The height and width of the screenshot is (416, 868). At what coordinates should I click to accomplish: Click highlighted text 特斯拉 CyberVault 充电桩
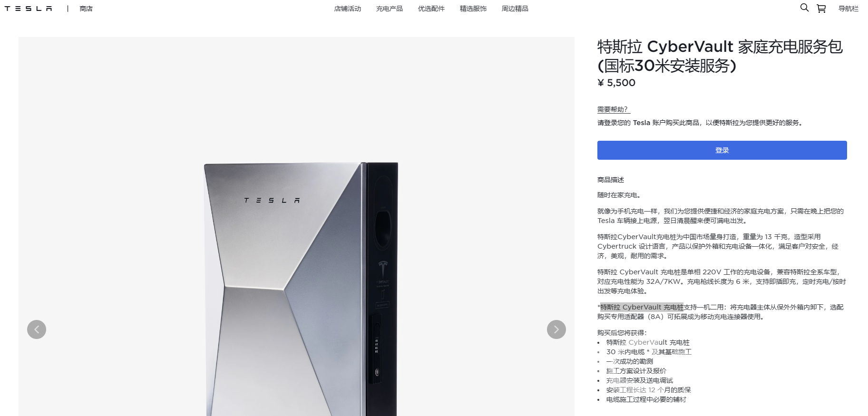(642, 307)
